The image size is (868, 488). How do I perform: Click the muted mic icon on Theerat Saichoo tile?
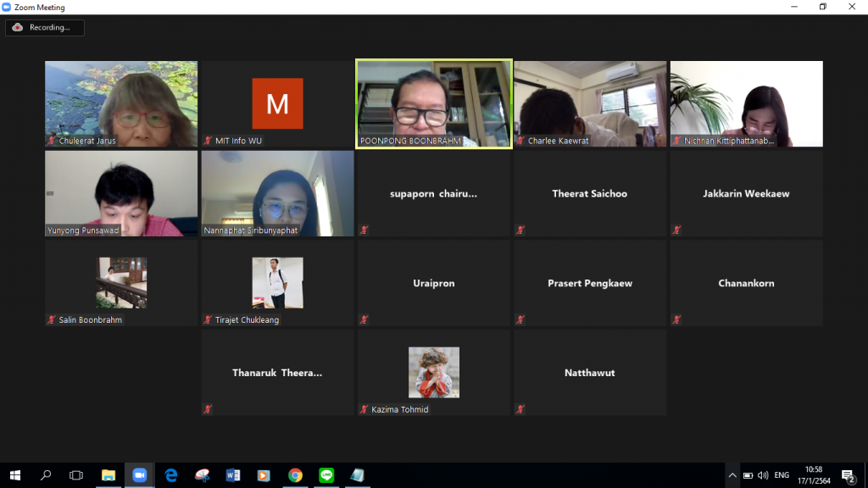pos(520,230)
